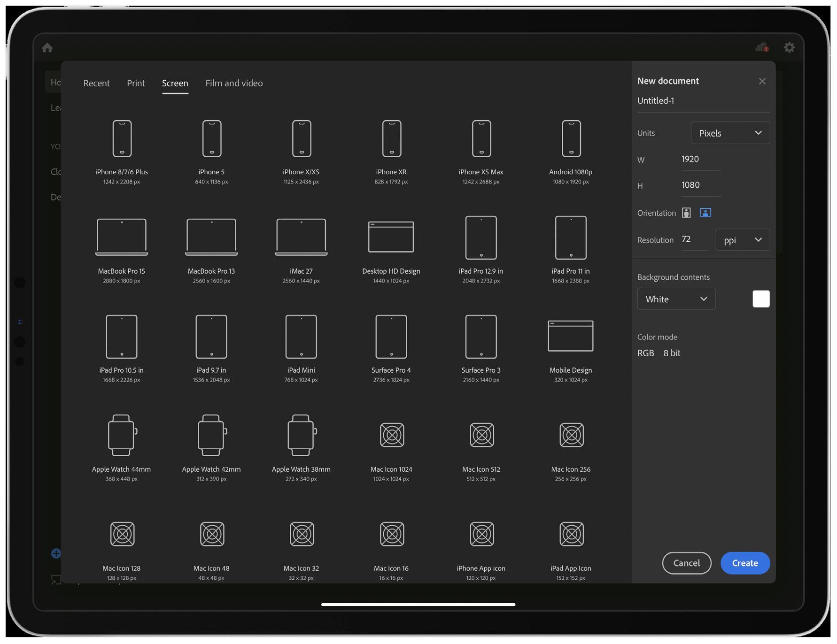
Task: Switch to the Film and video tab
Action: click(234, 83)
